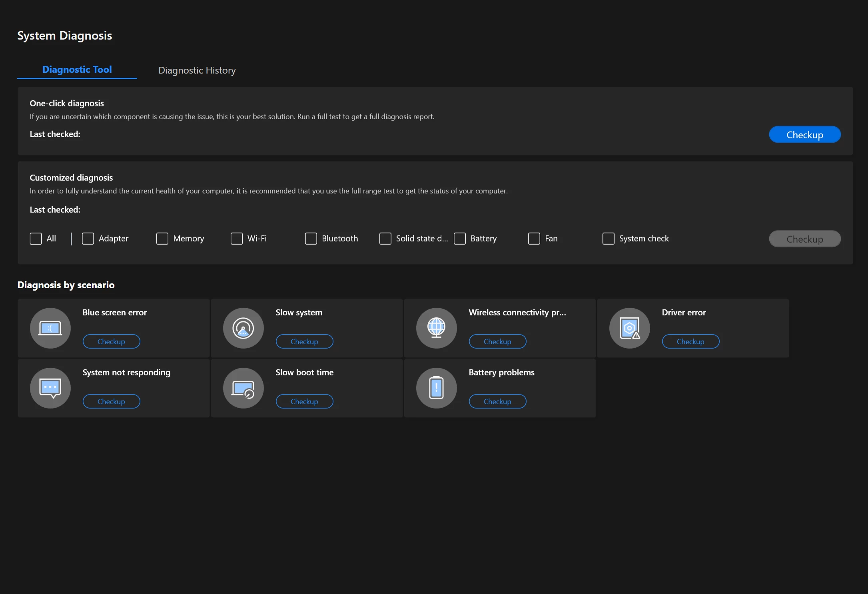Tick the All checkbox
This screenshot has height=594, width=868.
(36, 239)
